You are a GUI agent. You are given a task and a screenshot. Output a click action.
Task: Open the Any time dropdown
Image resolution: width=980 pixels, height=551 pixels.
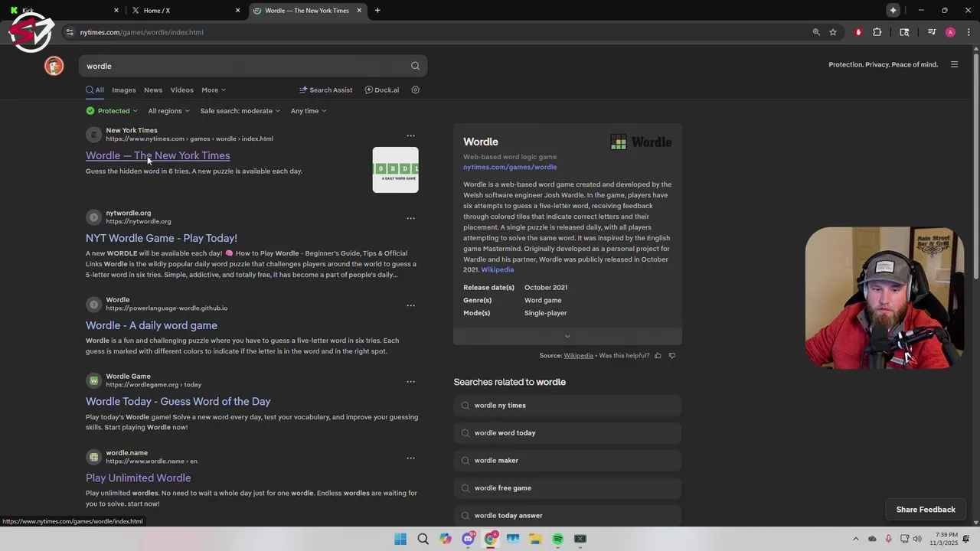(308, 111)
